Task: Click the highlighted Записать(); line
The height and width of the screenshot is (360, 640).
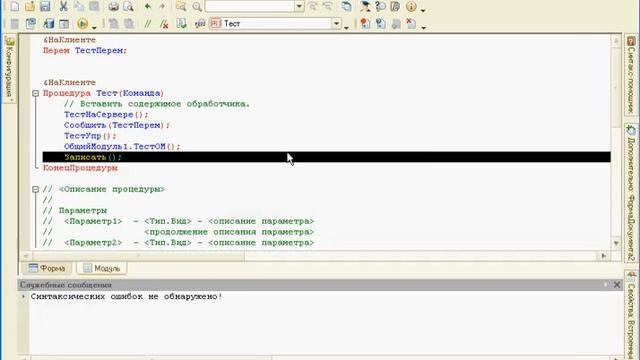Action: point(327,157)
